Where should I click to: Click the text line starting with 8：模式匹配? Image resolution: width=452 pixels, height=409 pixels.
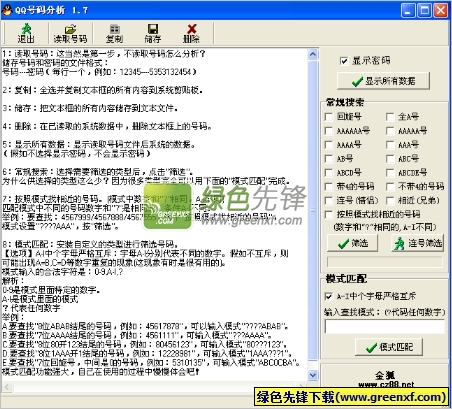pos(90,244)
